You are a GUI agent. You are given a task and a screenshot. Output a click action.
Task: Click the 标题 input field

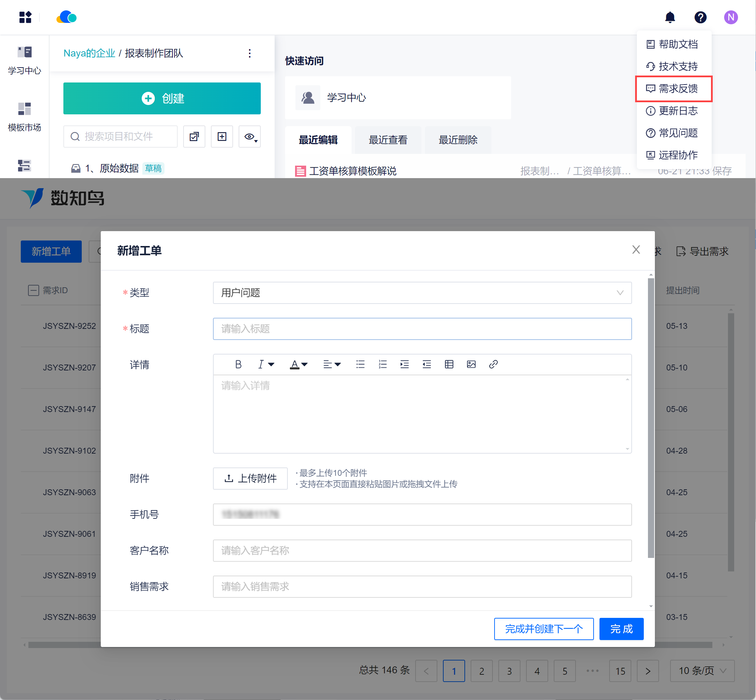coord(422,329)
